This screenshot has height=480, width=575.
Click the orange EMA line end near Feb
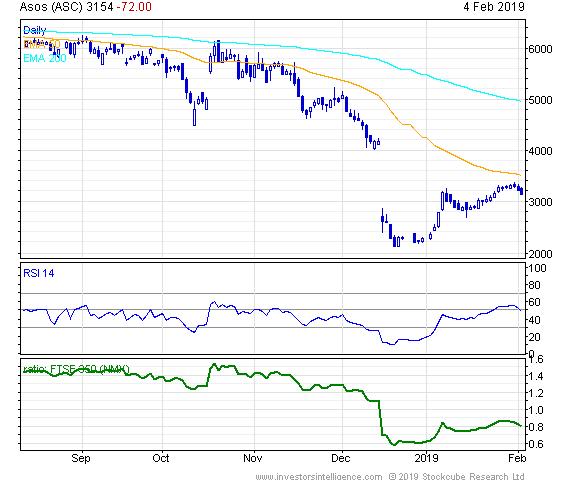(520, 175)
